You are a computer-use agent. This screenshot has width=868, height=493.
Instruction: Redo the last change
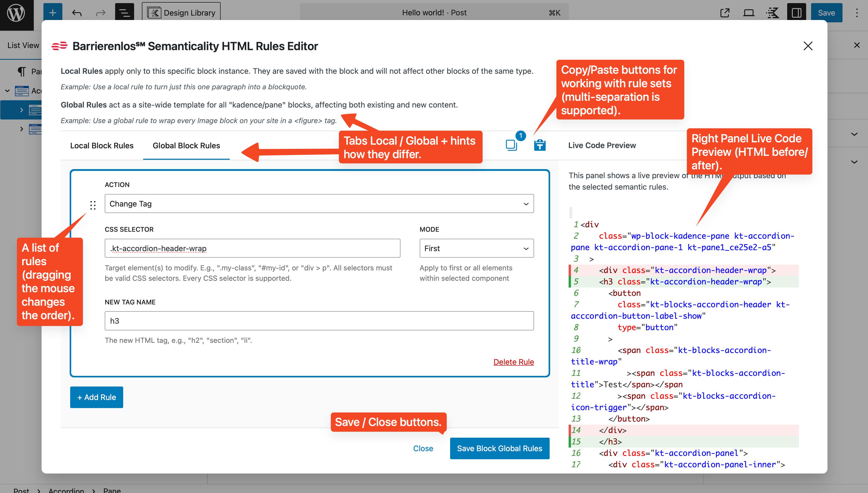100,12
